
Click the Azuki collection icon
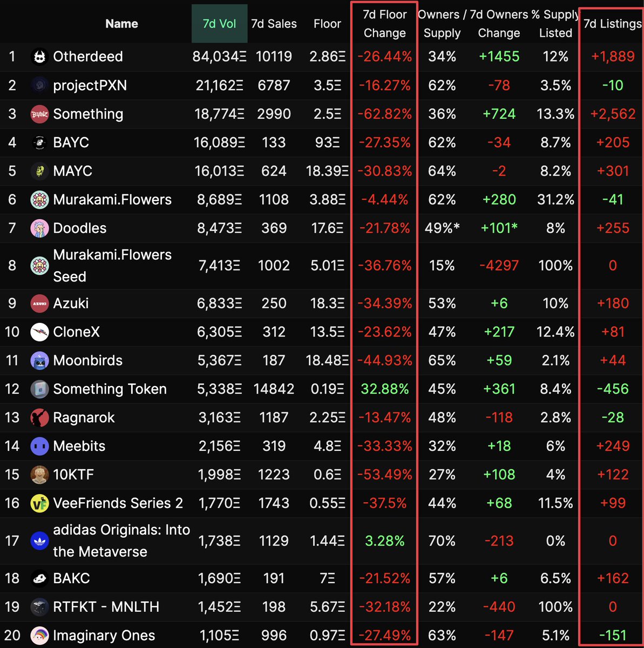click(x=39, y=303)
